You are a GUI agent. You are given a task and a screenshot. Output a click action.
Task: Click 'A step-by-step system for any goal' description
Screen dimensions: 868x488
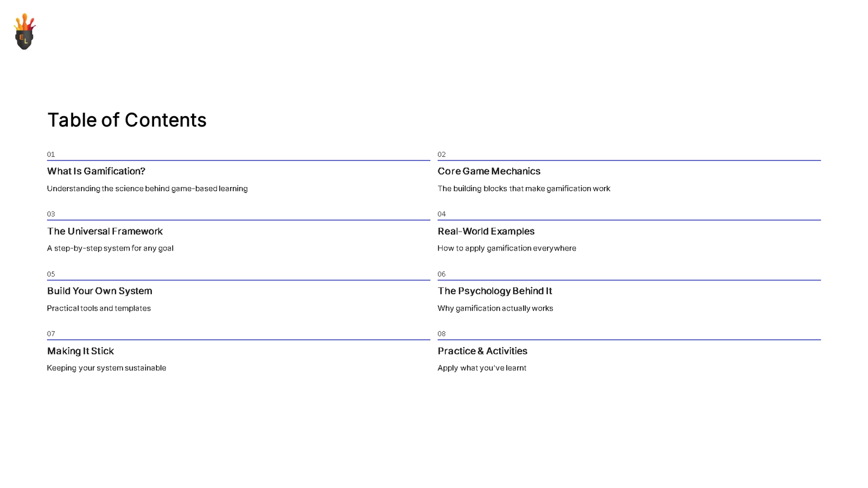click(x=110, y=248)
